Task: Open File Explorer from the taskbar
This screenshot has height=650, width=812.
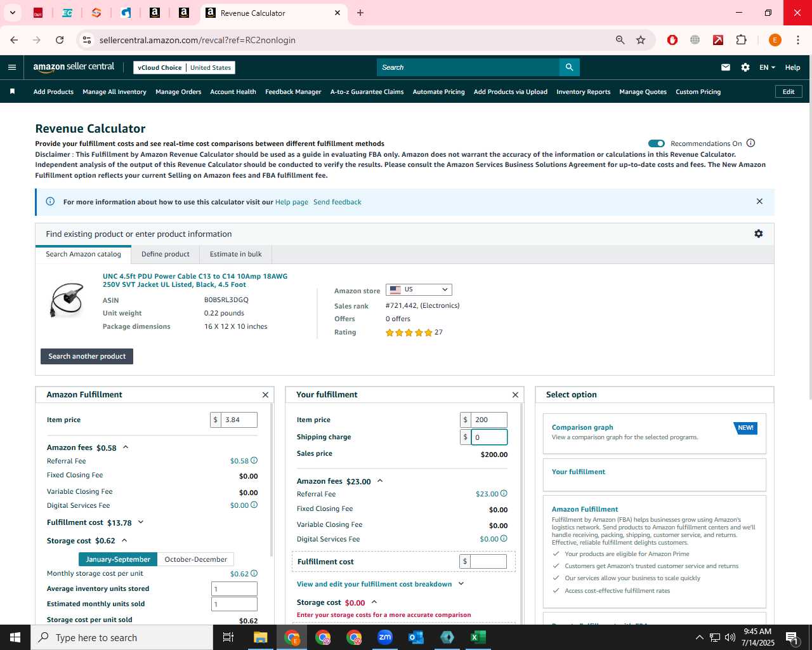Action: click(261, 637)
